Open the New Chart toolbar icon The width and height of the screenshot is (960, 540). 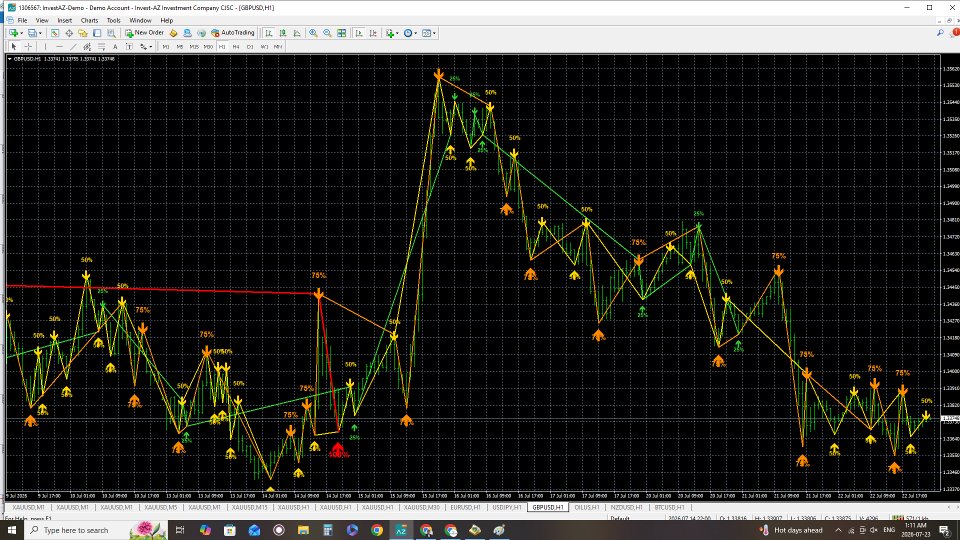[x=13, y=33]
